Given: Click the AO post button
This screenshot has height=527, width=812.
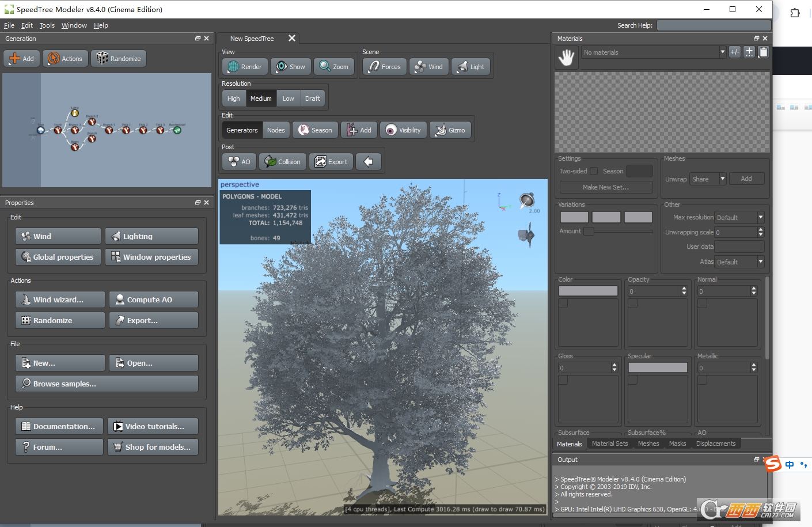Looking at the screenshot, I should [x=239, y=162].
